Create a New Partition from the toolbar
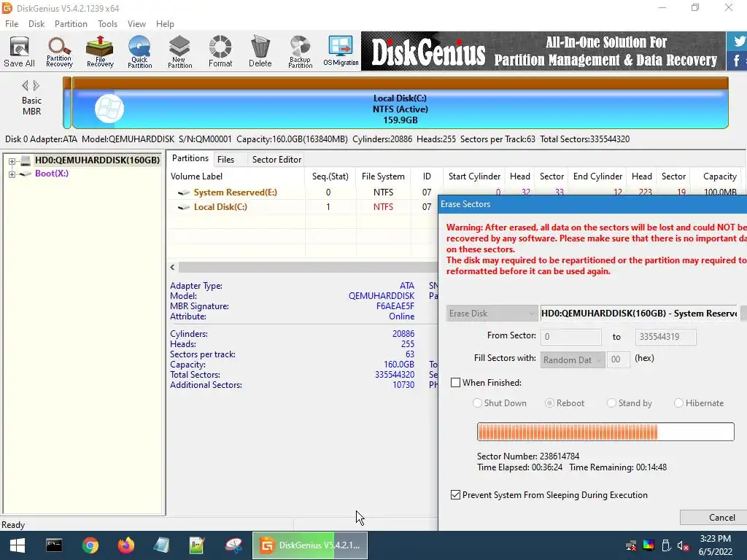Viewport: 747px width, 560px height. click(179, 52)
